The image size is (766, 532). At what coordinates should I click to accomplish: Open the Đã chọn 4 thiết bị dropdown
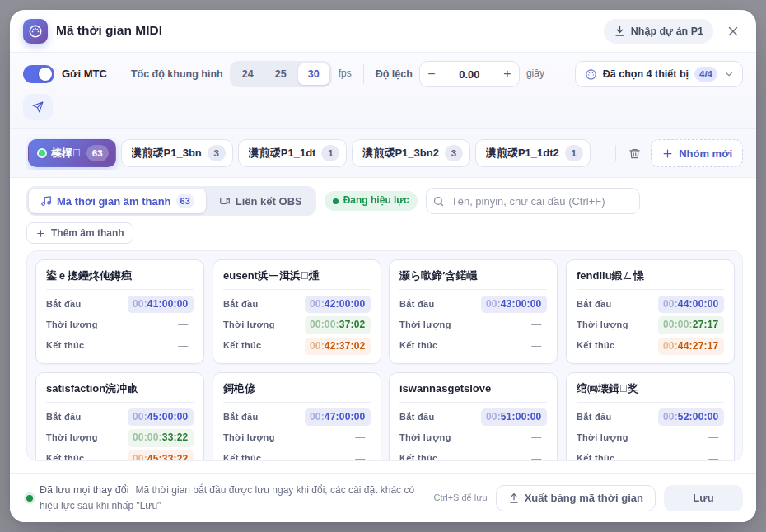tap(659, 74)
